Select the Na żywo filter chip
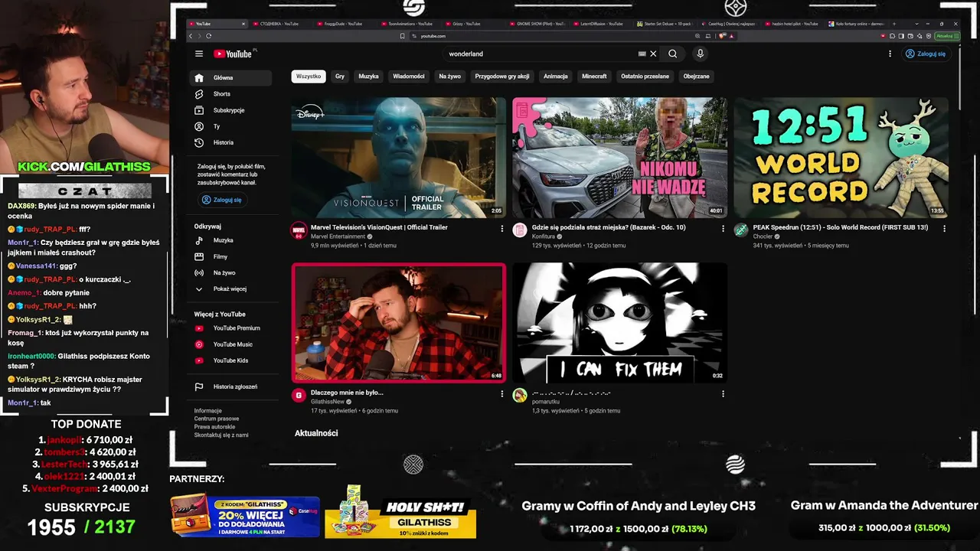This screenshot has width=980, height=551. pos(450,77)
